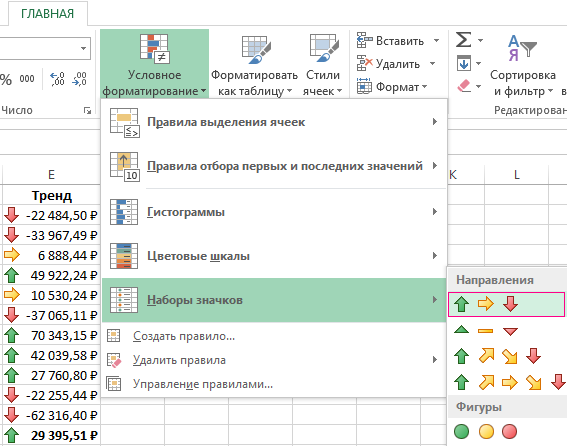Image resolution: width=567 pixels, height=446 pixels.
Task: Choose Управление правилами… entry
Action: [x=274, y=384]
